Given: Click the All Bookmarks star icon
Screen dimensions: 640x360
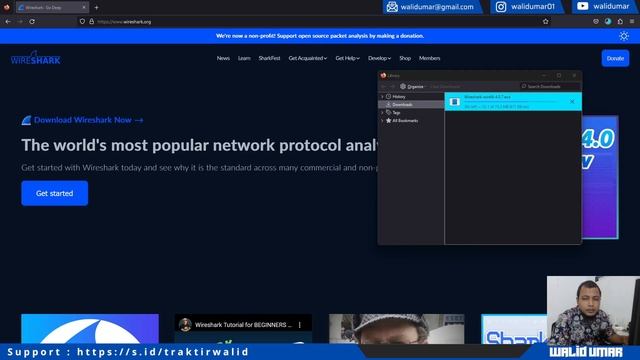Looking at the screenshot, I should click(389, 120).
